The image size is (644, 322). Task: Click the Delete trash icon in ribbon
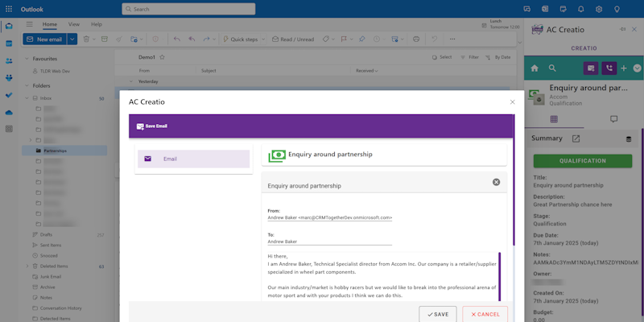point(86,39)
